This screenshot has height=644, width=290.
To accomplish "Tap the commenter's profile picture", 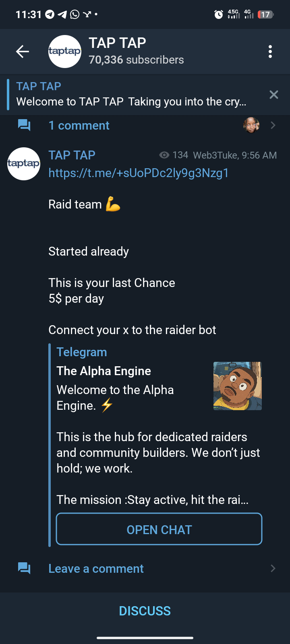I will [x=251, y=125].
